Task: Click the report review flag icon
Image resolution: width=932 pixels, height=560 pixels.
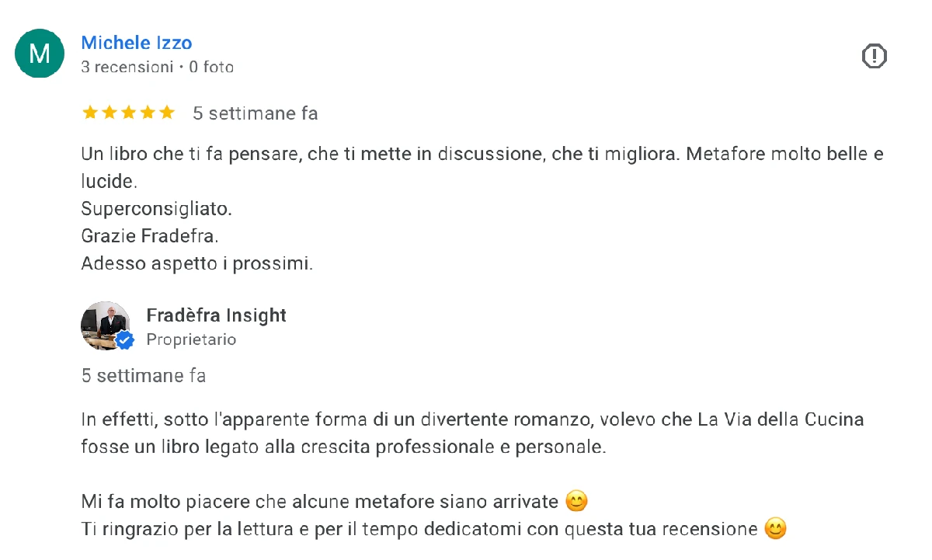Action: point(874,55)
